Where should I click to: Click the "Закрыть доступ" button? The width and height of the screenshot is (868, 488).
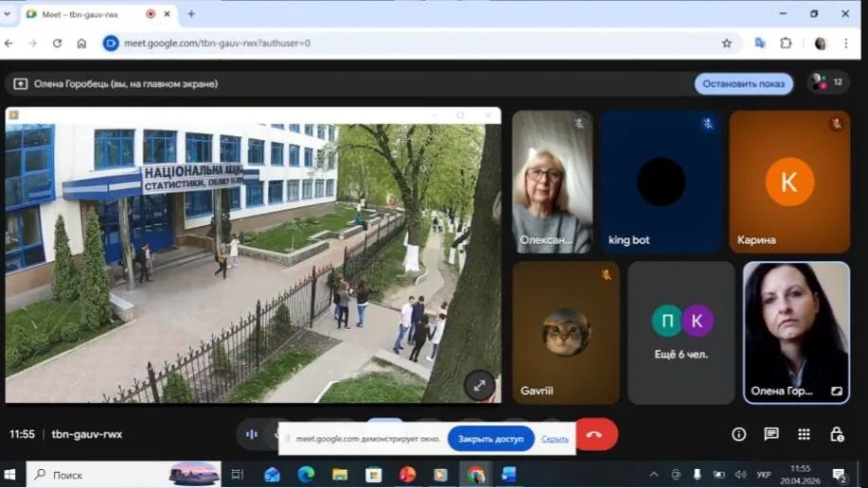[490, 439]
